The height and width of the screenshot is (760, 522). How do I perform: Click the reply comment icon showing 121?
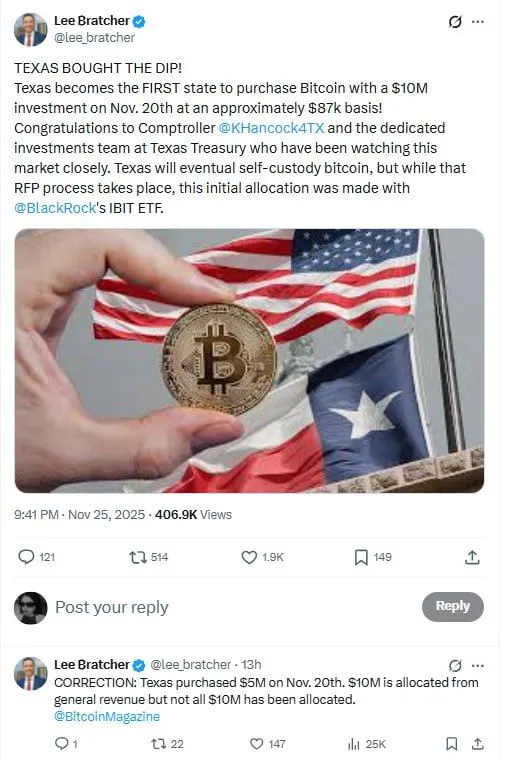click(x=26, y=557)
